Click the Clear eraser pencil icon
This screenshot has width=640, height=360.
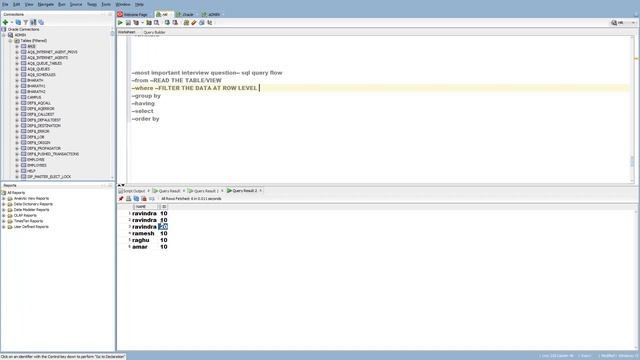[x=194, y=23]
